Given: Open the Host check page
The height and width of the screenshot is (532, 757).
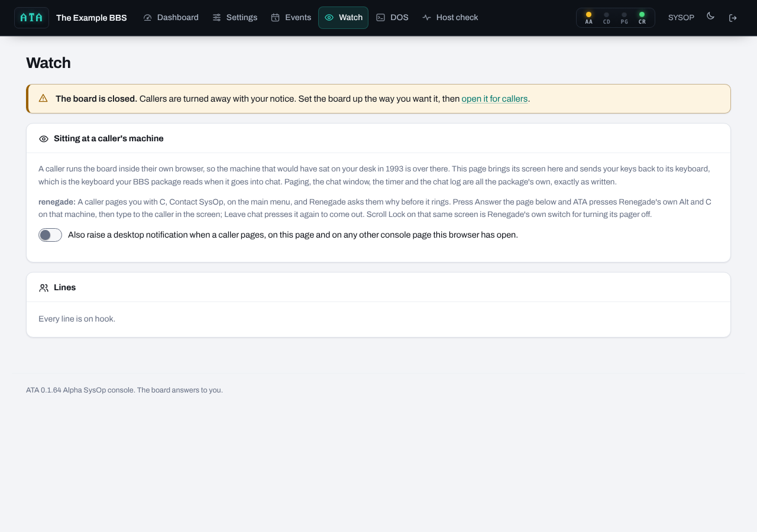Looking at the screenshot, I should (450, 18).
